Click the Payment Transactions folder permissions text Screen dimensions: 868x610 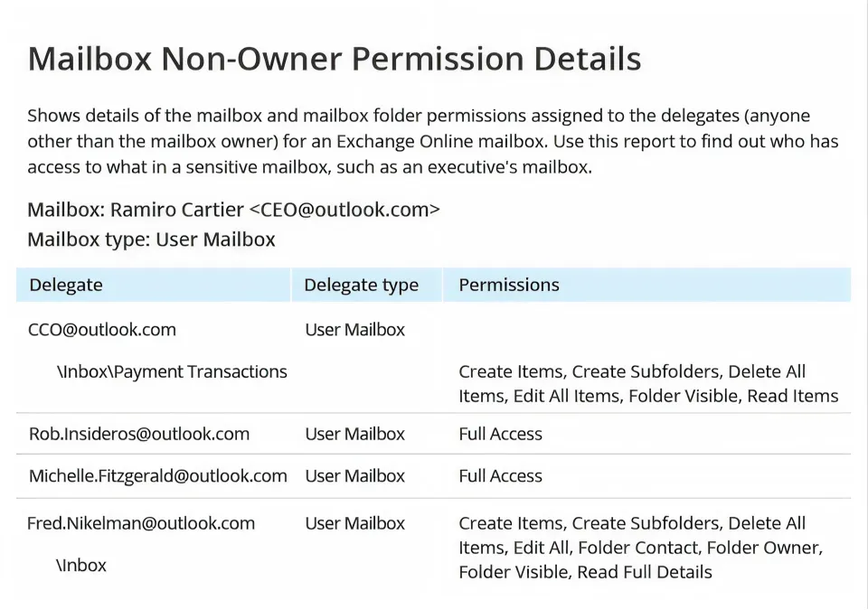(x=647, y=384)
